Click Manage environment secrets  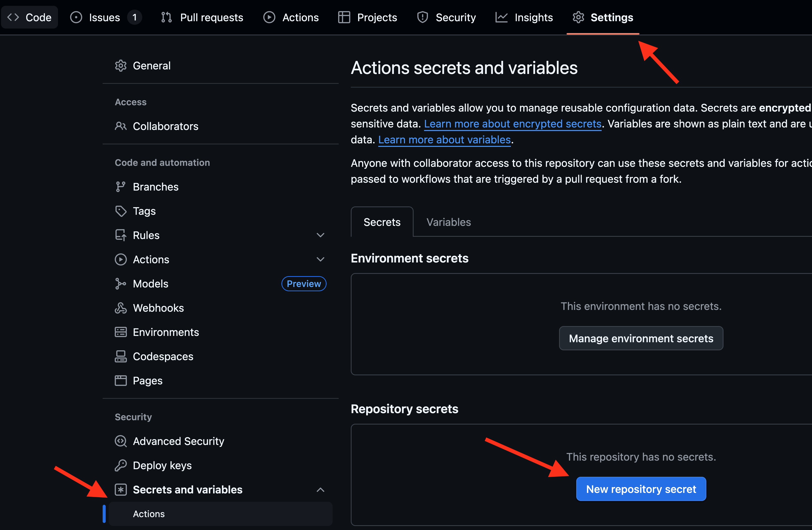click(641, 338)
